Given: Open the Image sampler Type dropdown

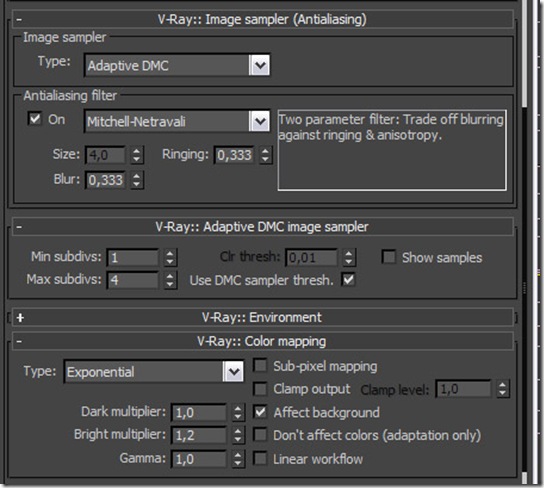Looking at the screenshot, I should 177,65.
